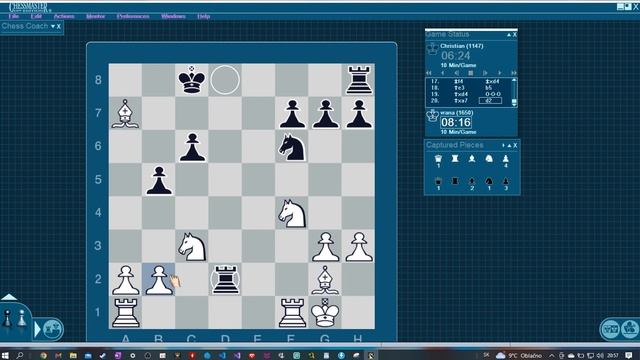
Task: Stop move playback
Action: coord(471,73)
